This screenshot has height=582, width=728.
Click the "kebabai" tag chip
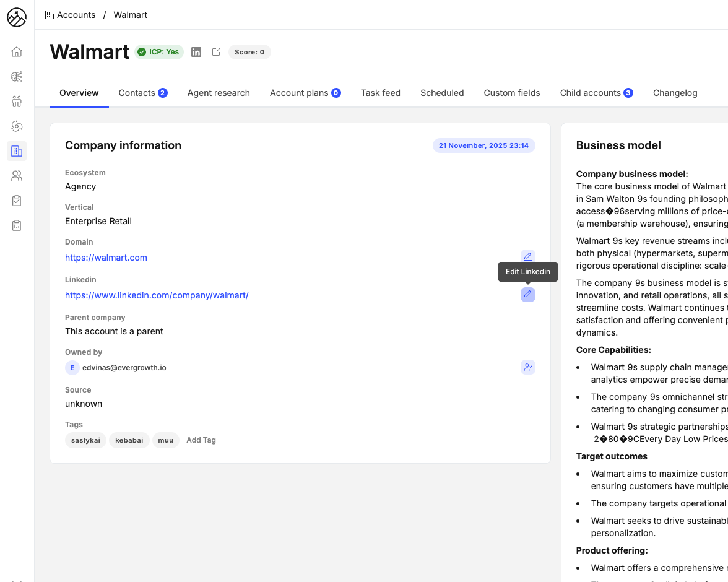click(x=129, y=440)
